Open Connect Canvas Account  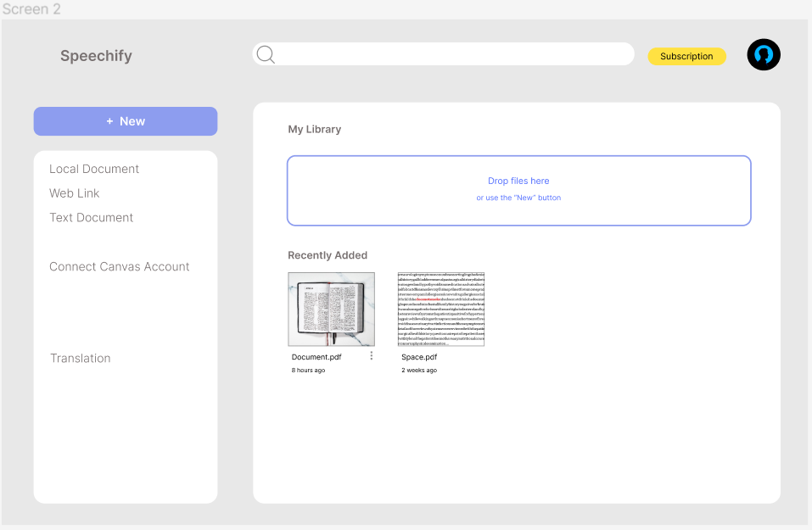coord(119,266)
